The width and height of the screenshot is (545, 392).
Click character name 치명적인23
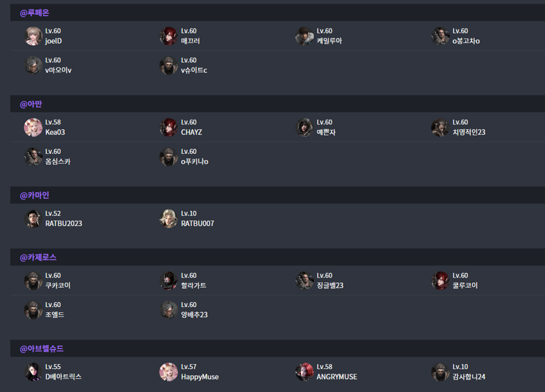[469, 132]
